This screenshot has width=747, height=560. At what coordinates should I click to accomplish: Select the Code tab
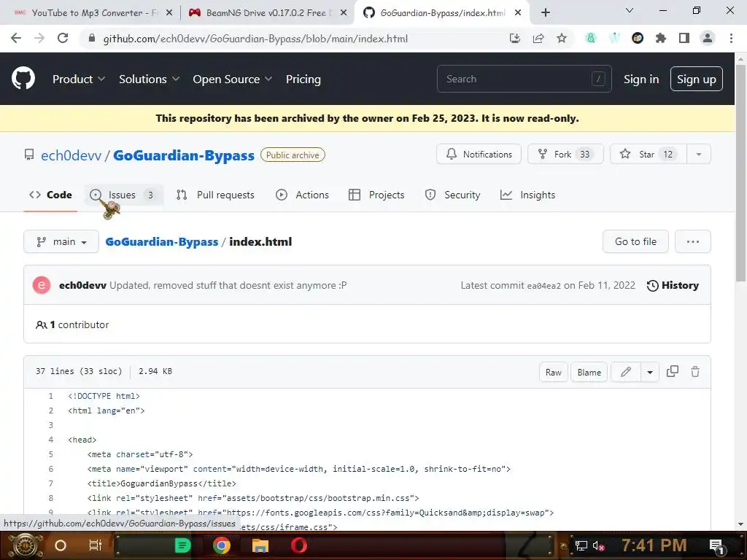50,195
